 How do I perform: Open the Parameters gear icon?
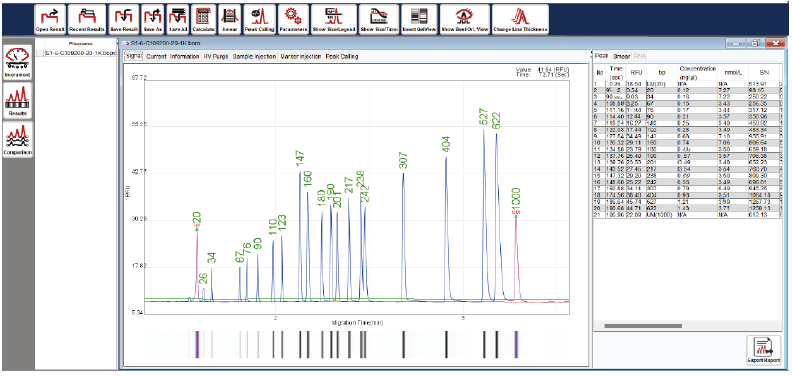click(x=293, y=19)
